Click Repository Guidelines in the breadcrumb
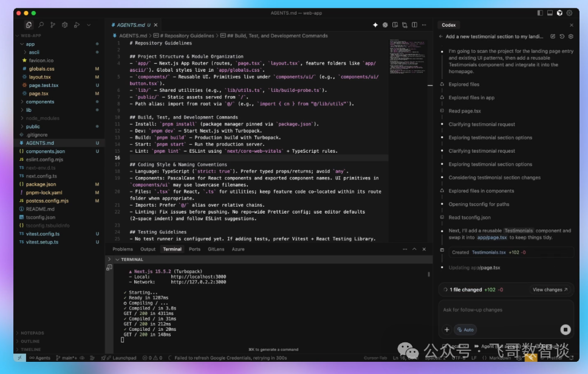Screen dimensions: 588x374 pos(186,36)
